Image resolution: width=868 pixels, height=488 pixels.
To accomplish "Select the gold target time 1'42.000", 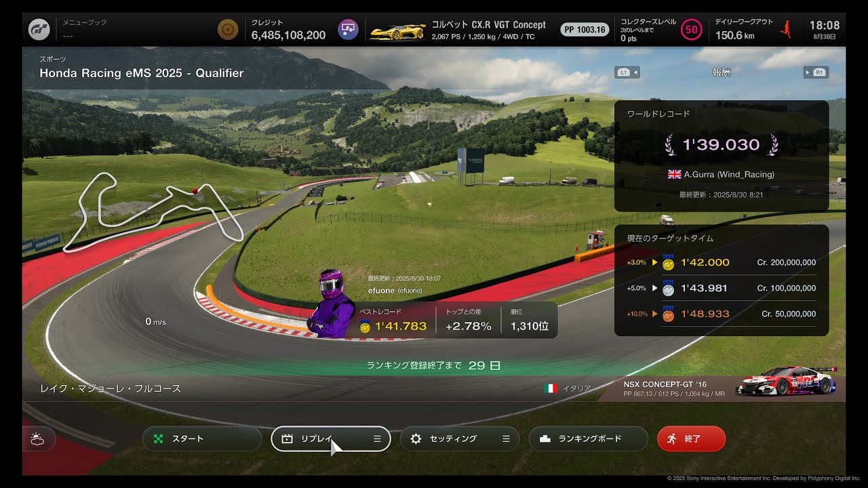I will coord(705,263).
